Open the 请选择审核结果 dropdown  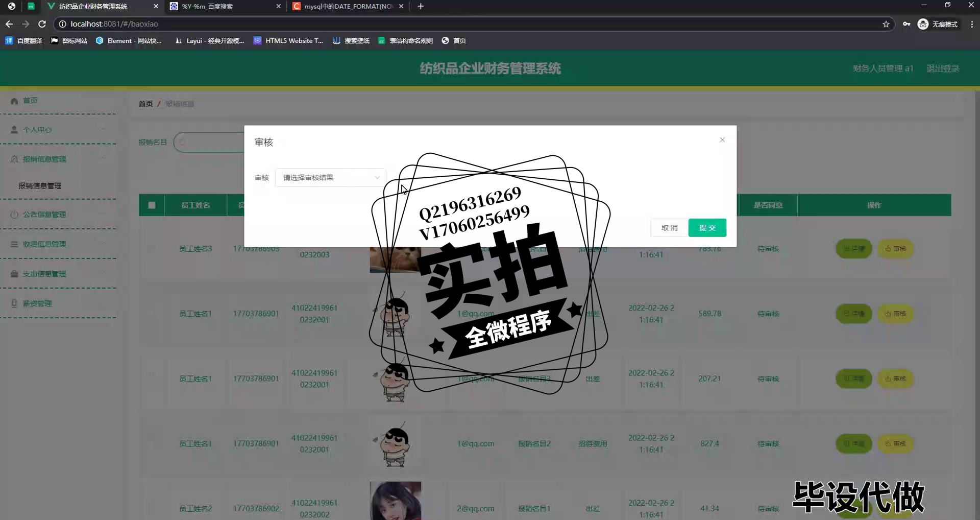[x=330, y=178]
